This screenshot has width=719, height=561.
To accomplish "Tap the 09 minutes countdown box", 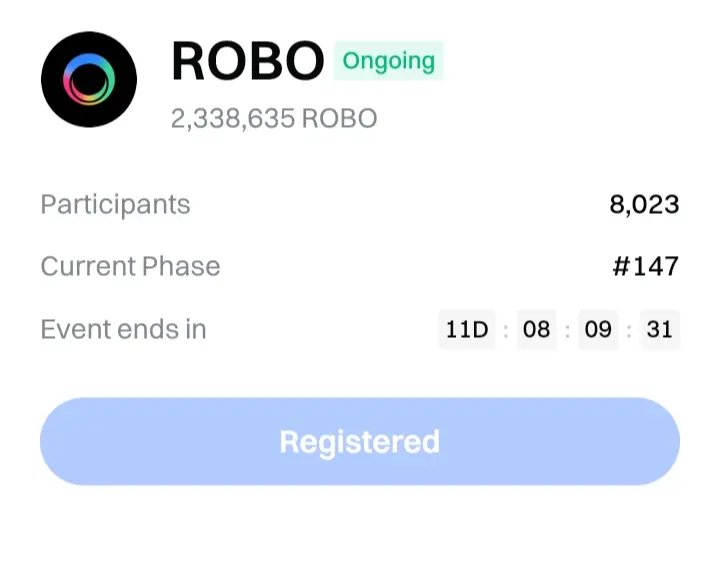I will [598, 329].
